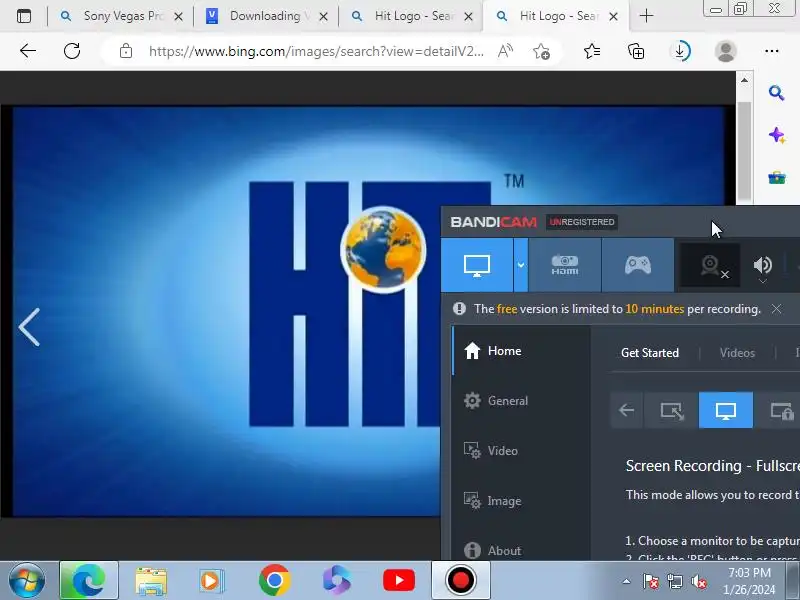Close the Downloading tab
The width and height of the screenshot is (800, 600).
point(323,17)
